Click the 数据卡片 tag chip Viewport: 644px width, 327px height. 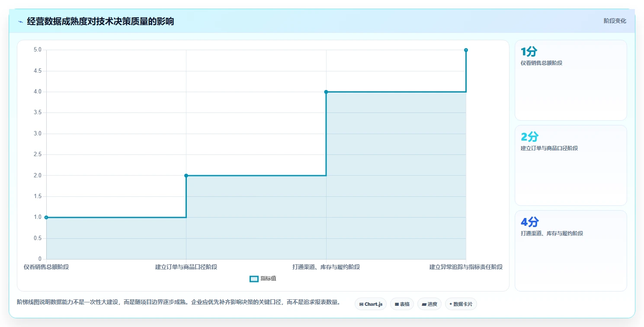[461, 304]
